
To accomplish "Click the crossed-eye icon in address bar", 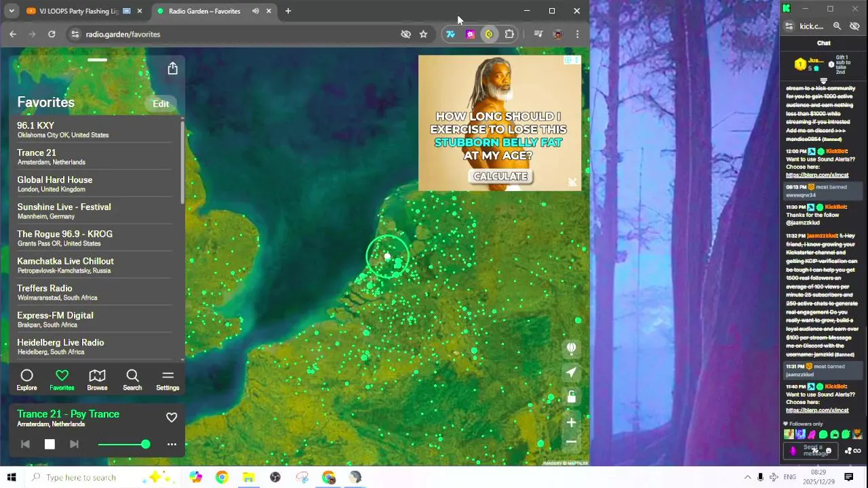I will (x=406, y=34).
